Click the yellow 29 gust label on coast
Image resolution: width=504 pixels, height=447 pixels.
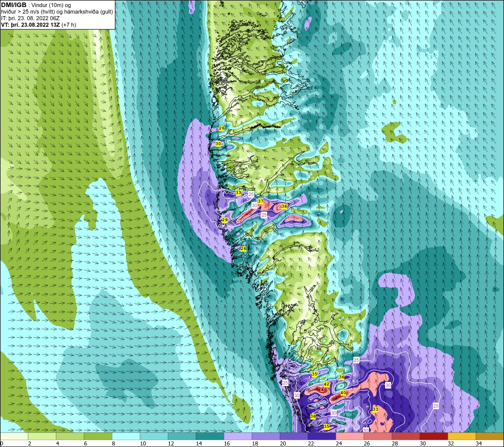[x=225, y=220]
